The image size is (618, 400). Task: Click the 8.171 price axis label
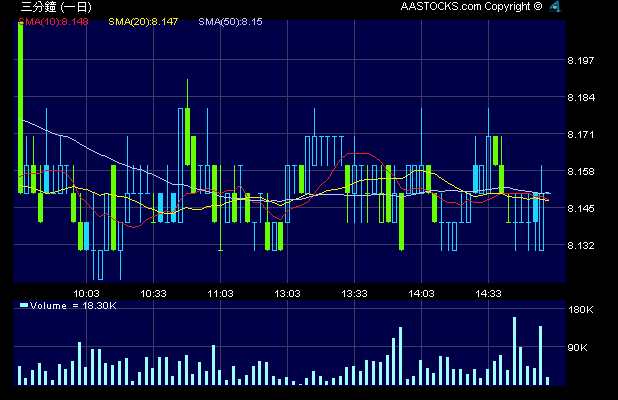pos(581,134)
